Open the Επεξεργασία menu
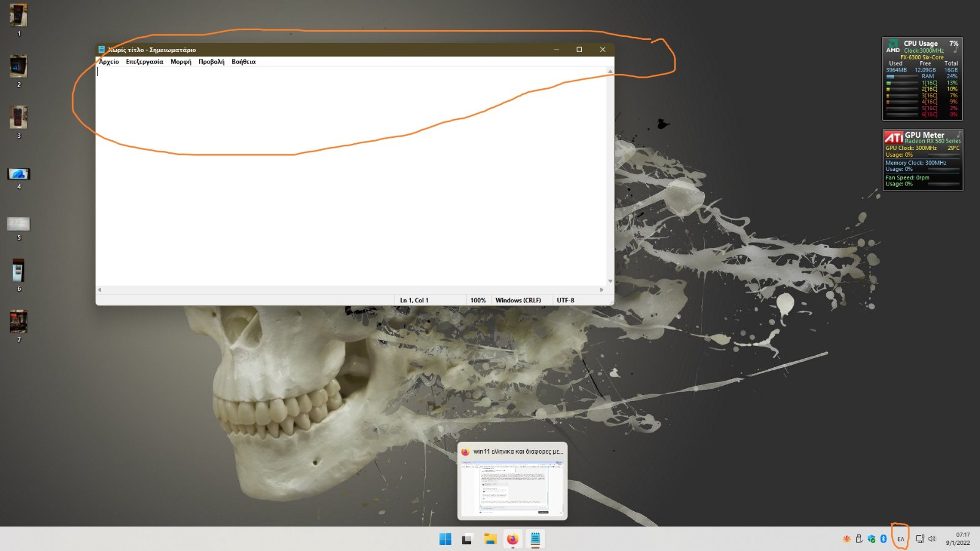 (x=145, y=62)
